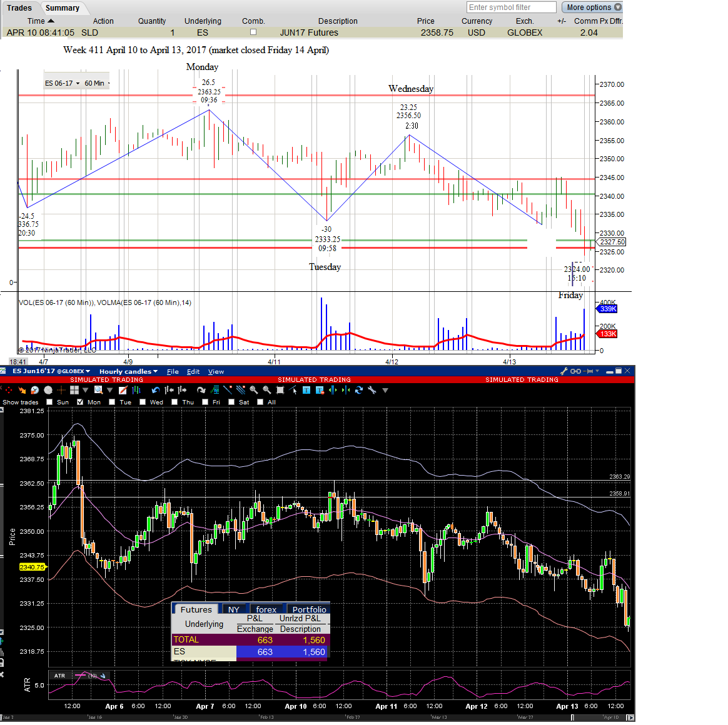Open the chart edit pencil icon
This screenshot has height=725, width=728.
click(123, 390)
